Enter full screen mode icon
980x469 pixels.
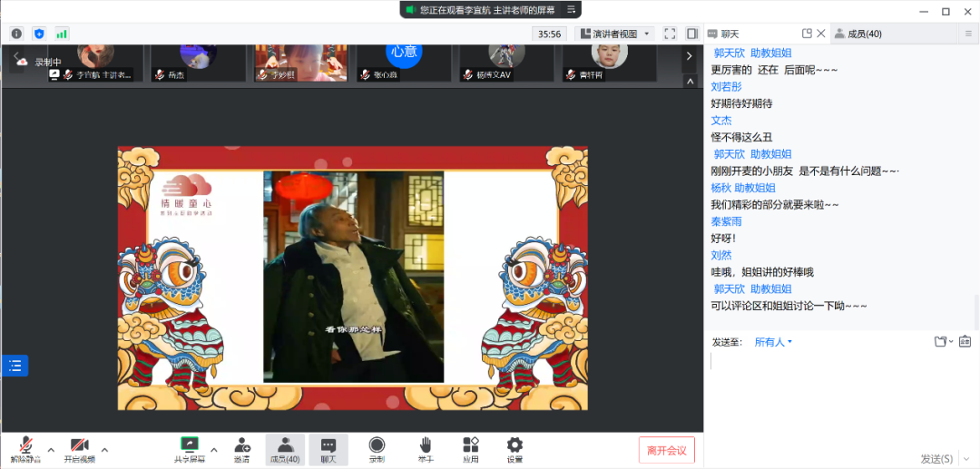point(670,34)
